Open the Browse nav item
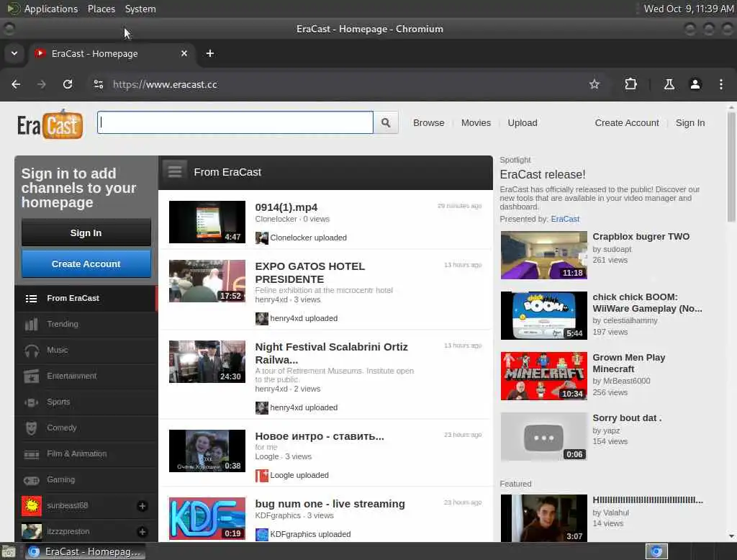This screenshot has height=560, width=737. coord(429,122)
